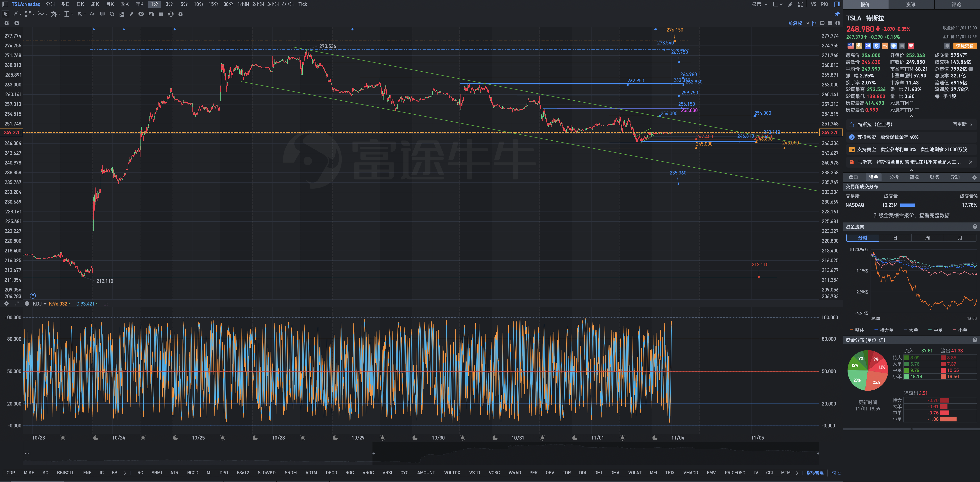The height and width of the screenshot is (482, 980).
Task: Click the magnifier zoom tool
Action: (x=112, y=14)
